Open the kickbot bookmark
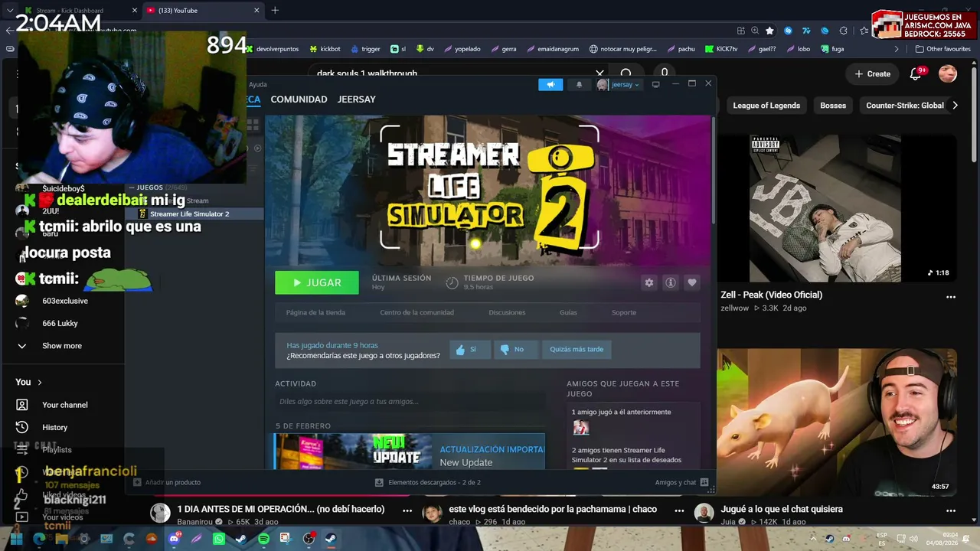 click(325, 49)
